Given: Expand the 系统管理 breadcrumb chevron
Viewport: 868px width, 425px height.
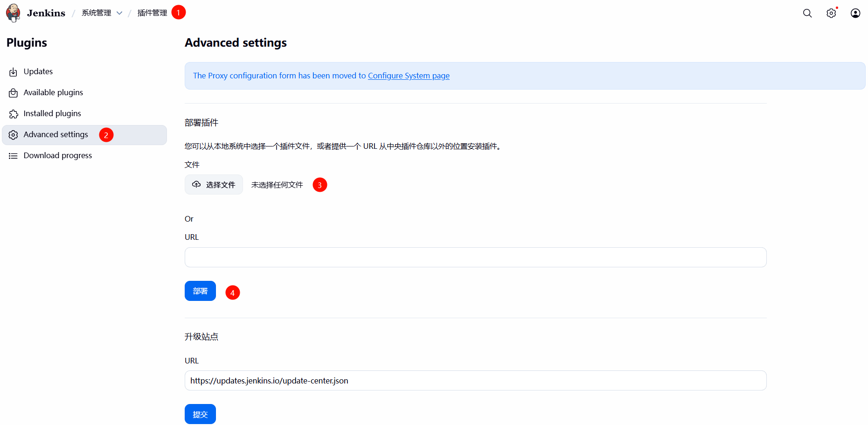Looking at the screenshot, I should (119, 13).
